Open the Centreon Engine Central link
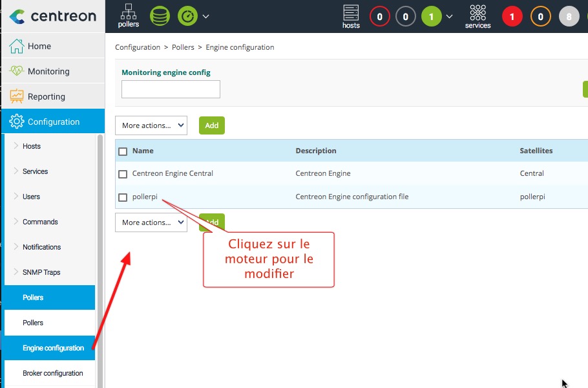588x388 pixels. [x=173, y=173]
